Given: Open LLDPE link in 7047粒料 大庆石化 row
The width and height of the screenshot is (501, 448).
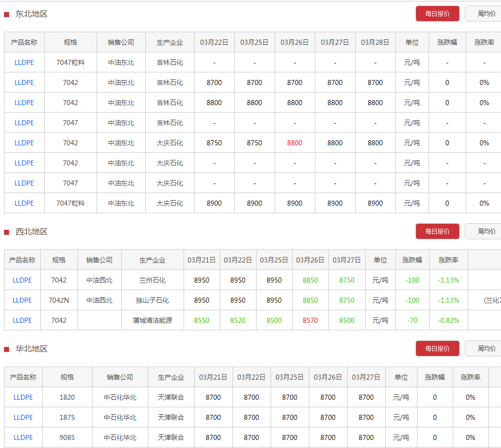Looking at the screenshot, I should (24, 204).
